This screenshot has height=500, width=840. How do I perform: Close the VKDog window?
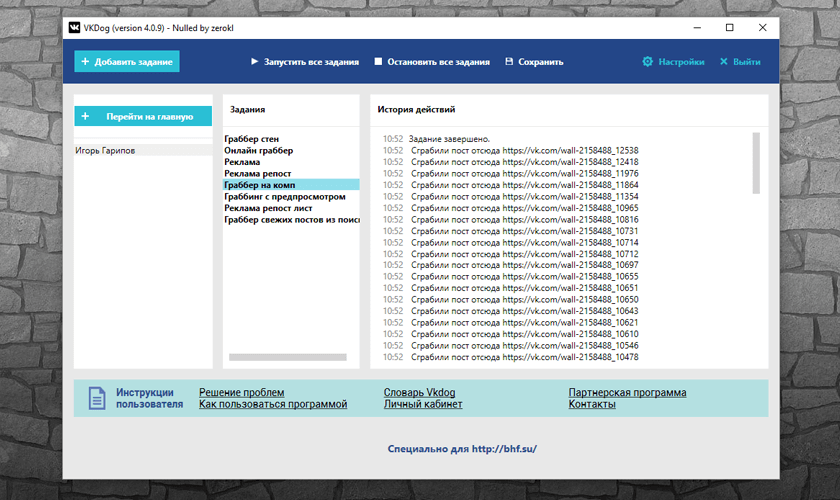point(763,28)
